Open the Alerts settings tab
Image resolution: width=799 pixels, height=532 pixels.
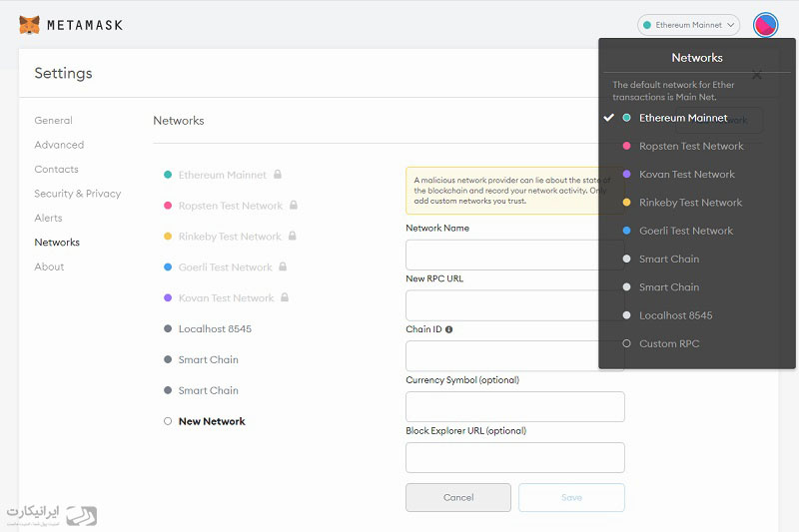48,218
